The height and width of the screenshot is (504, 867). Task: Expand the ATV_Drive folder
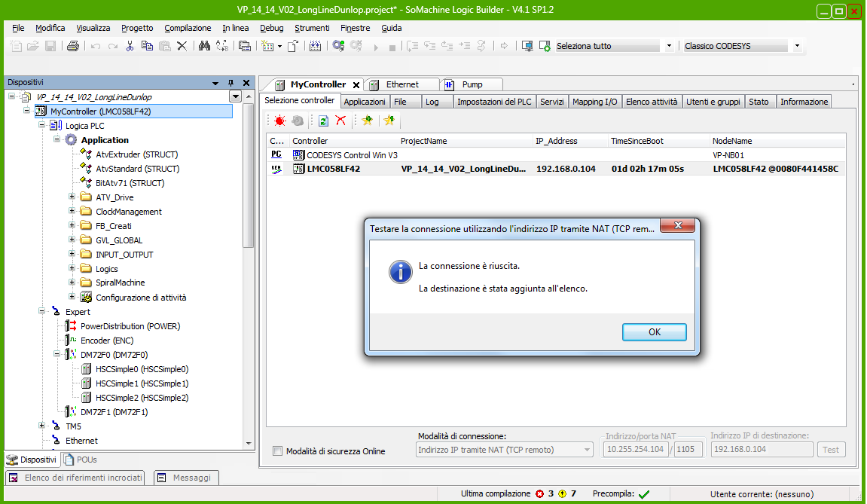pyautogui.click(x=72, y=197)
